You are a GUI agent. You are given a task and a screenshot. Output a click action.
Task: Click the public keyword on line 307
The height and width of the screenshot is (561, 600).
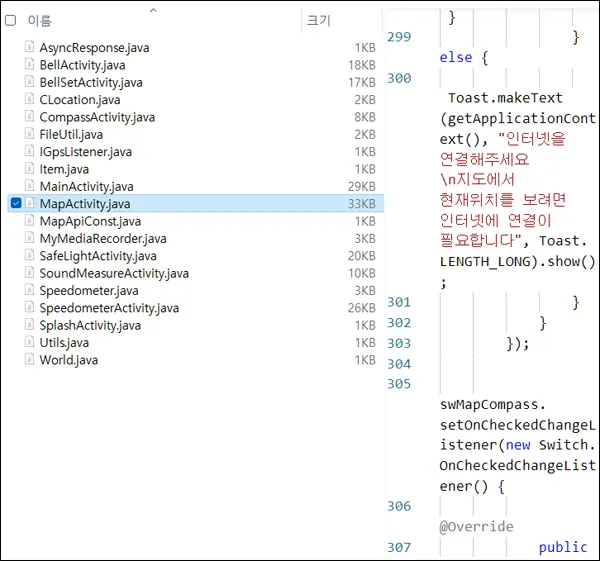click(x=563, y=548)
